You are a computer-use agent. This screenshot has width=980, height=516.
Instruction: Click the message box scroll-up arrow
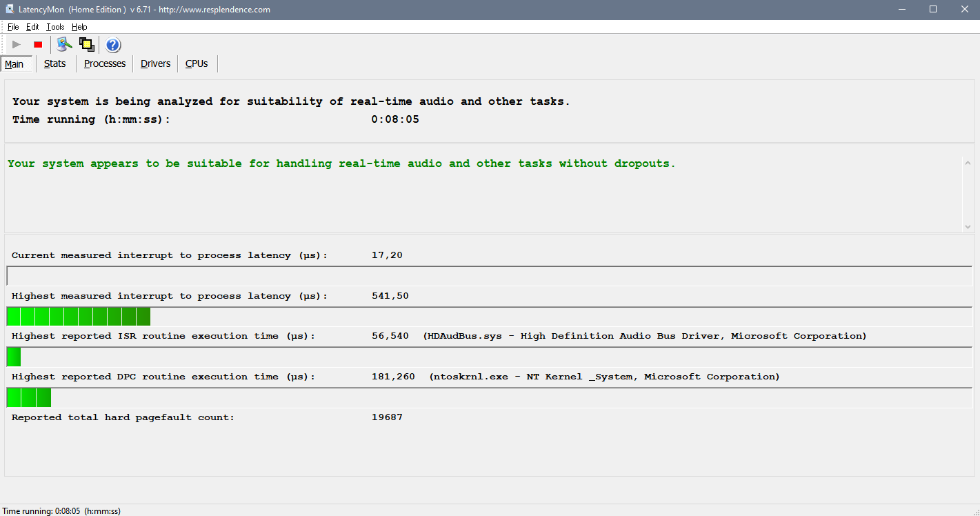[968, 163]
